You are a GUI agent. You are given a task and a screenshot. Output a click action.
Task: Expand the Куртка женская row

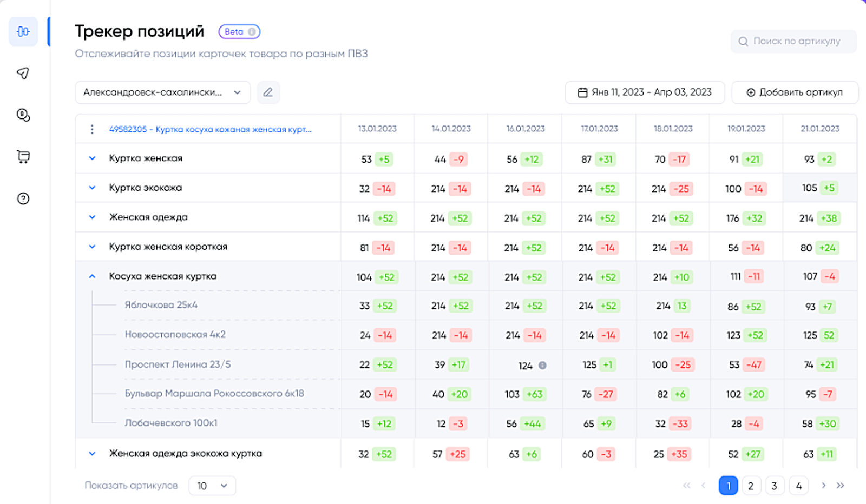92,158
